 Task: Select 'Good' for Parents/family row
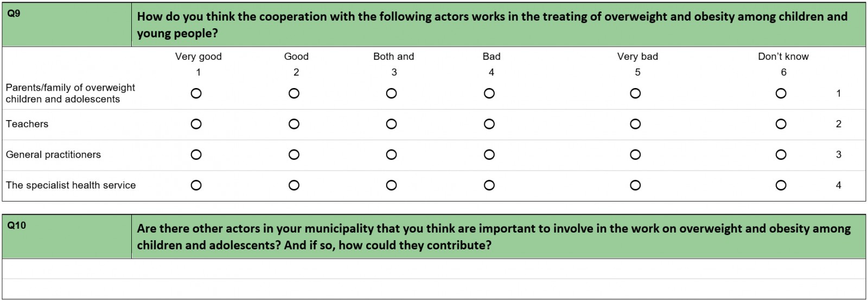click(x=294, y=93)
